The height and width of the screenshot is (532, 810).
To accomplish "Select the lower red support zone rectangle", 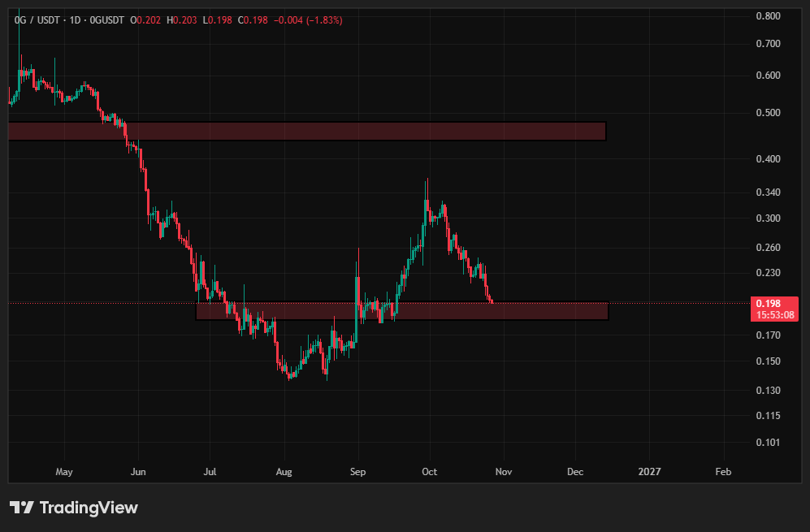I will tap(402, 311).
